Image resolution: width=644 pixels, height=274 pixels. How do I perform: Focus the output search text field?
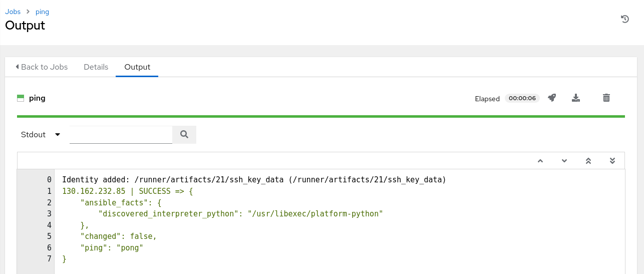click(121, 134)
